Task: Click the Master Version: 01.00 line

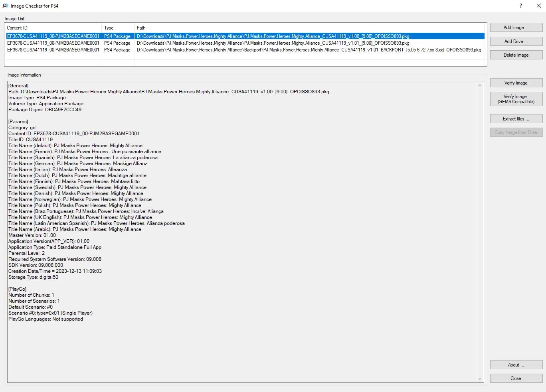Action: 32,235
